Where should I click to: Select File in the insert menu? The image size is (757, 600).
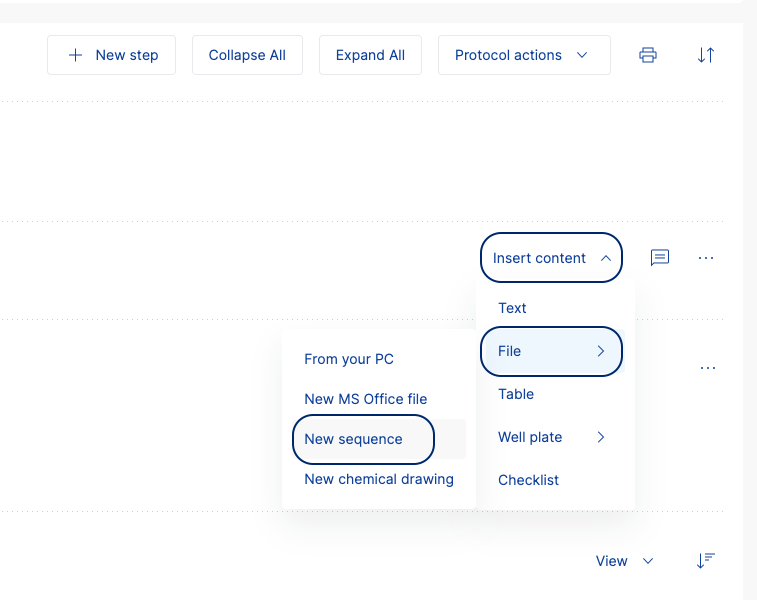click(x=551, y=351)
